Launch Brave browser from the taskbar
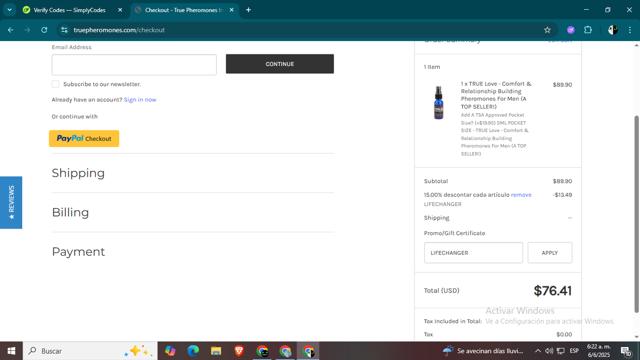The width and height of the screenshot is (640, 360). (x=239, y=351)
